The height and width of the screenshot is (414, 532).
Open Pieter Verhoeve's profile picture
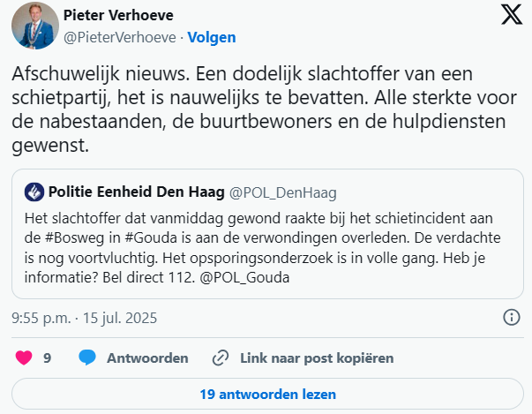click(x=34, y=26)
